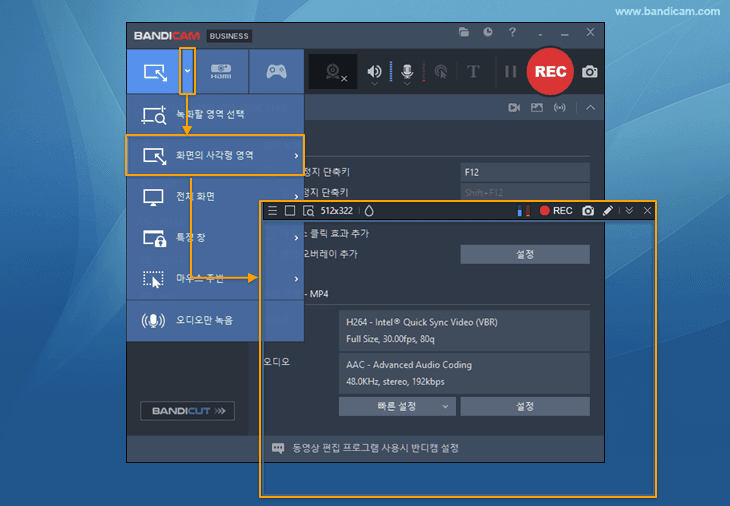Expand around mouse submenu arrow
Image resolution: width=730 pixels, height=506 pixels.
pos(296,279)
